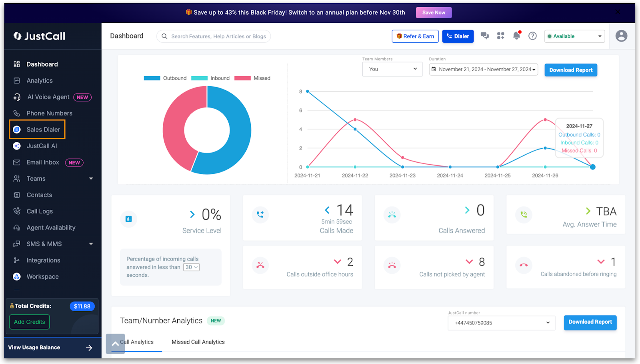Viewport: 640px width, 364px height.
Task: Download Report for the calls chart
Action: click(571, 70)
